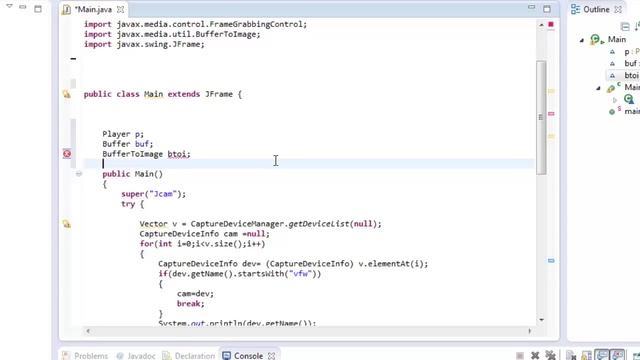Toggle show console on standard output
640x360 pixels.
[x=602, y=355]
